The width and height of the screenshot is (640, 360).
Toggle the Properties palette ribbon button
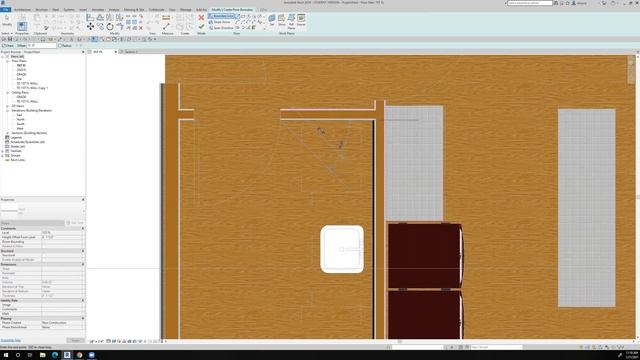[x=22, y=26]
